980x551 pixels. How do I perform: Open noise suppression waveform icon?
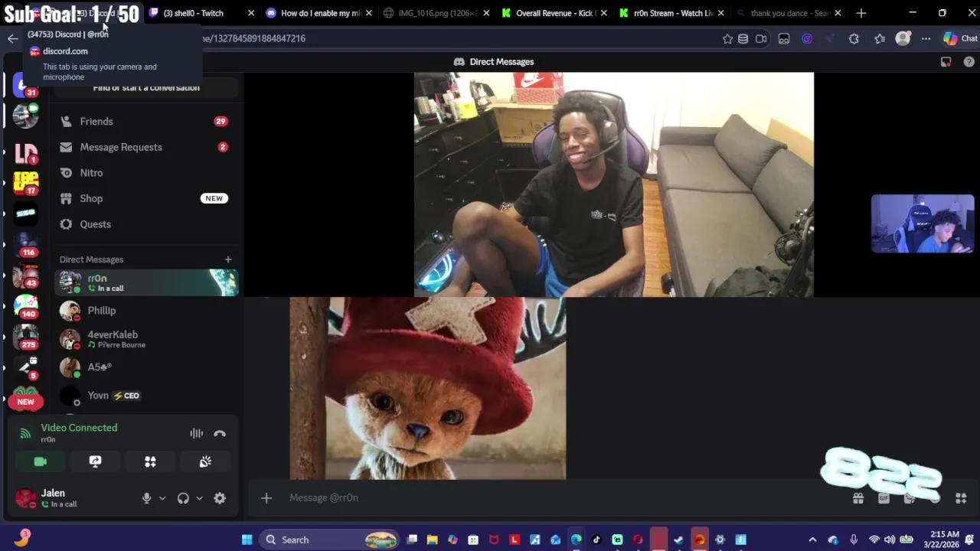tap(197, 434)
